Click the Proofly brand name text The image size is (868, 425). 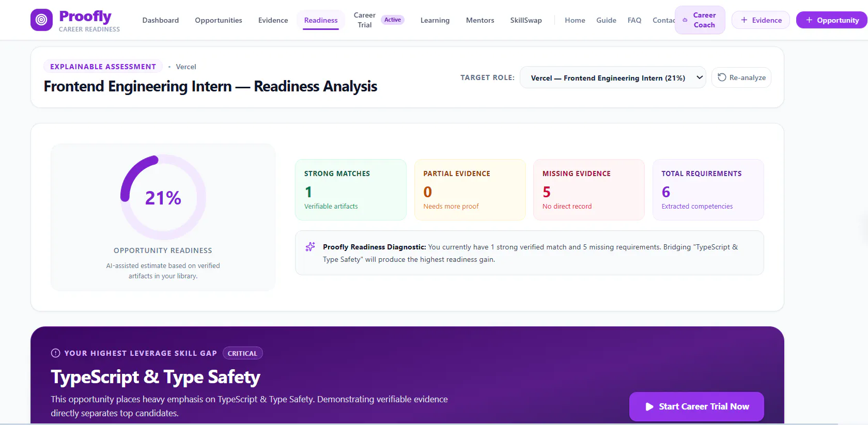click(x=85, y=17)
